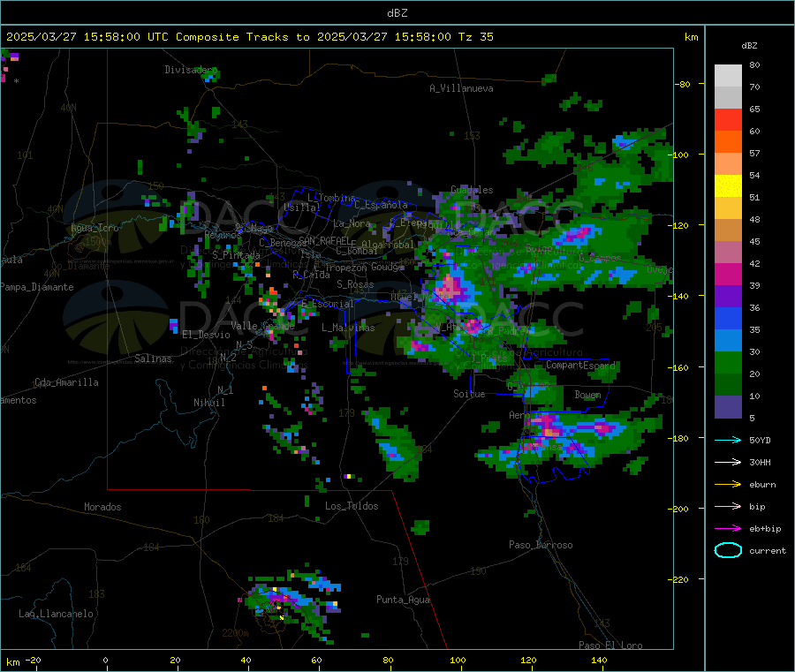
Task: Click the yellow eburn arrow icon
Action: click(x=728, y=485)
